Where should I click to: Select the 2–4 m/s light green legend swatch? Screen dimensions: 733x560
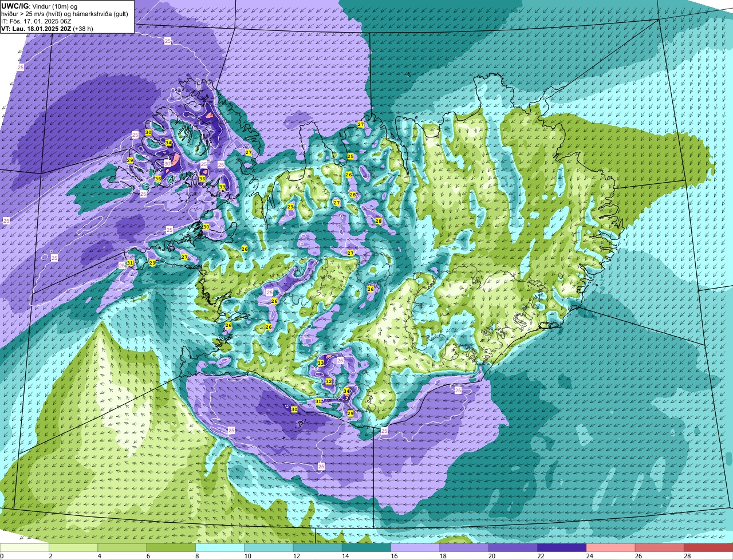(74, 547)
